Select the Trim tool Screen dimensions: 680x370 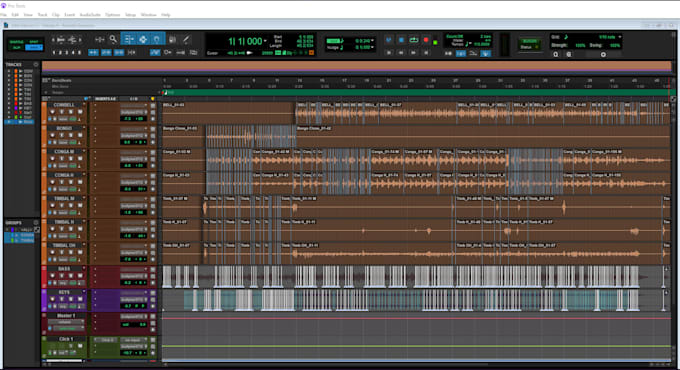(x=129, y=39)
